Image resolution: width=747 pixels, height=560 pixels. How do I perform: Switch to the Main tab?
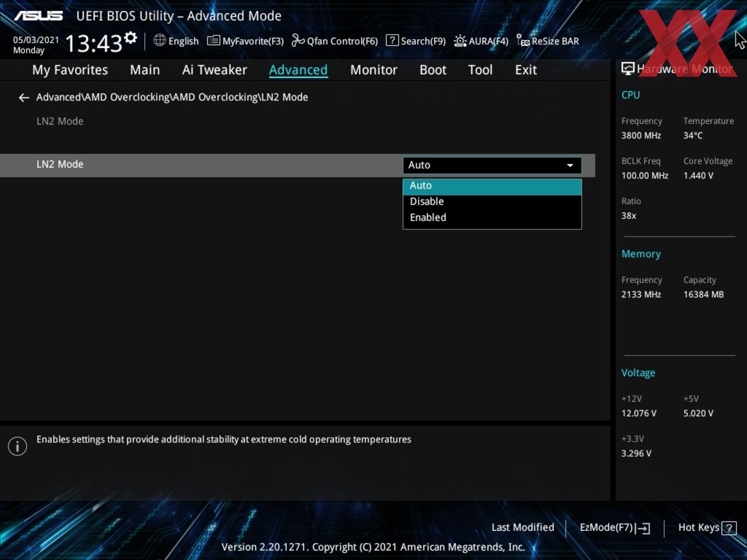pos(145,70)
